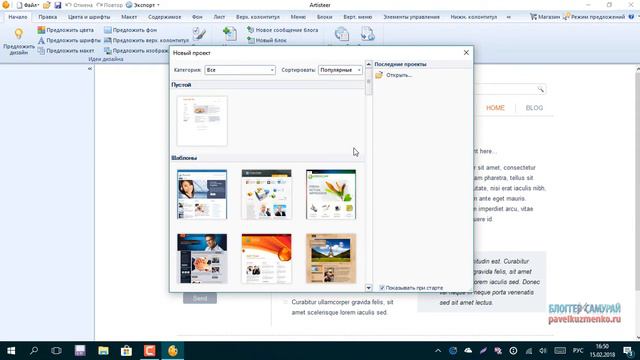Switch to the Блоки tab
Viewport: 640px width, 360px height.
tap(324, 17)
